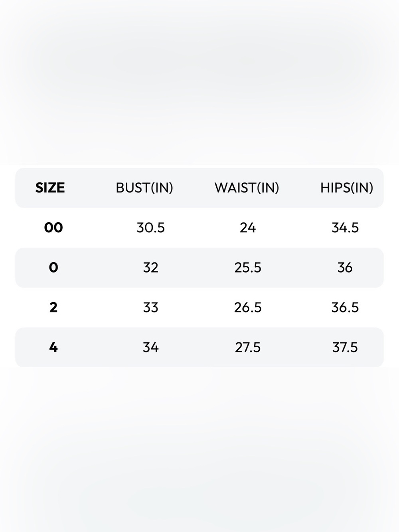Click the 37.5 hips value
Image resolution: width=399 pixels, height=532 pixels.
[x=345, y=347]
